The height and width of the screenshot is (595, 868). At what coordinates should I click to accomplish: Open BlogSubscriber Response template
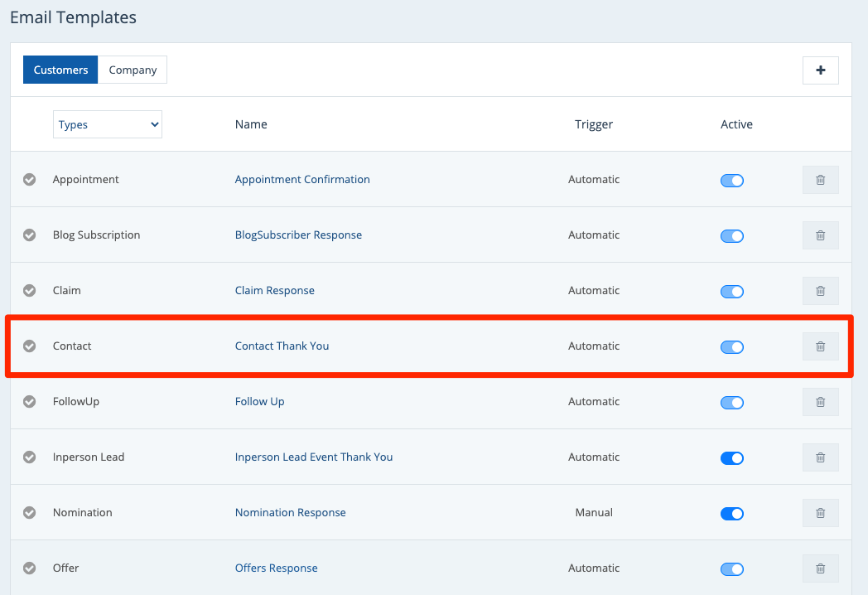[298, 235]
